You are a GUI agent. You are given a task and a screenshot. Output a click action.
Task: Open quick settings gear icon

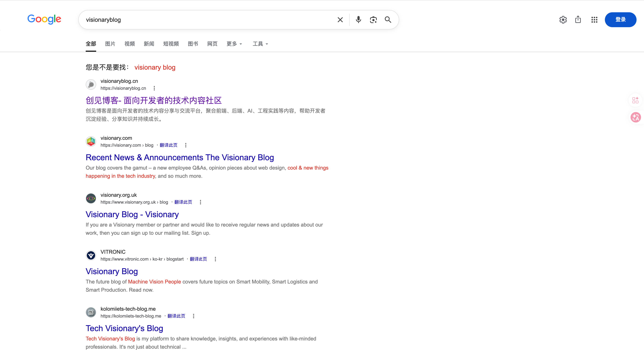pos(563,20)
